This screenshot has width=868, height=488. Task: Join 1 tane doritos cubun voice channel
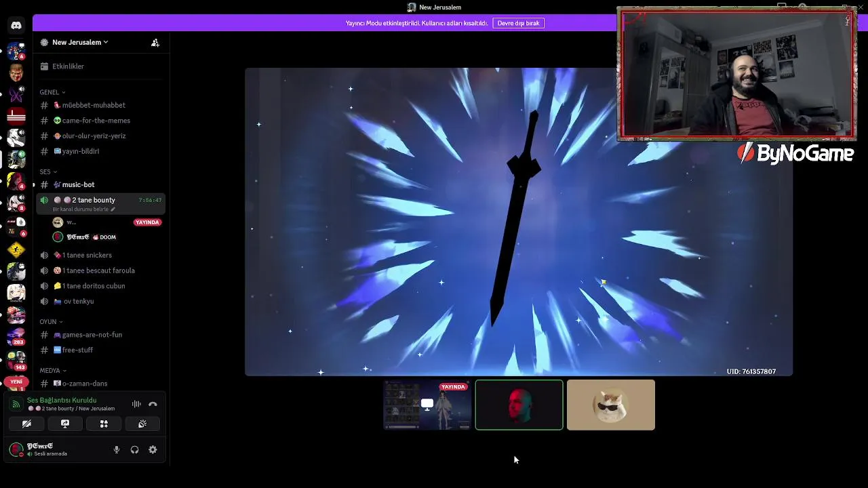(x=100, y=286)
